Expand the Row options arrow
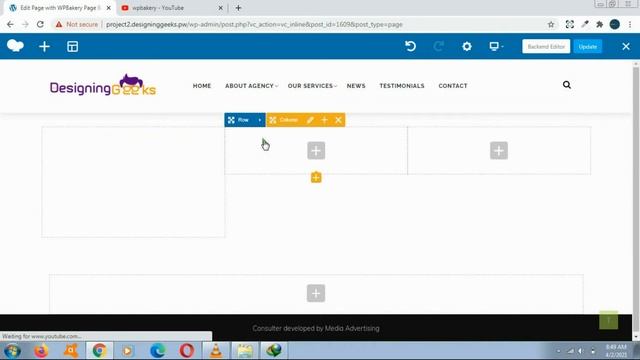This screenshot has height=360, width=640. pyautogui.click(x=259, y=120)
